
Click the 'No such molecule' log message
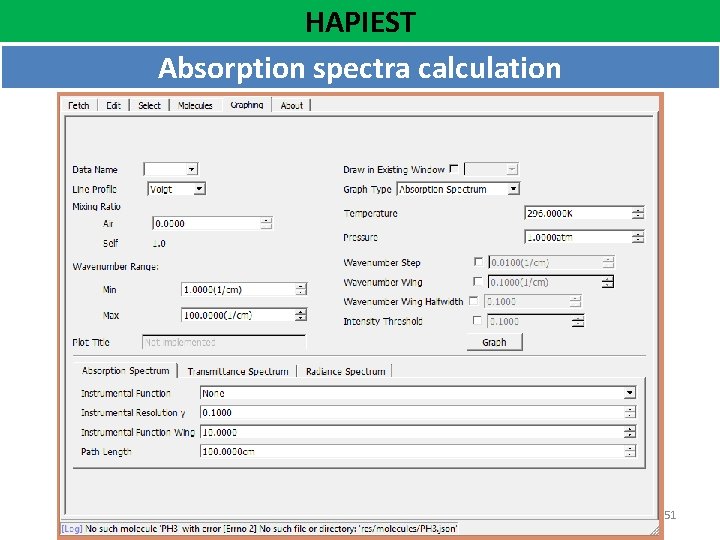(271, 529)
